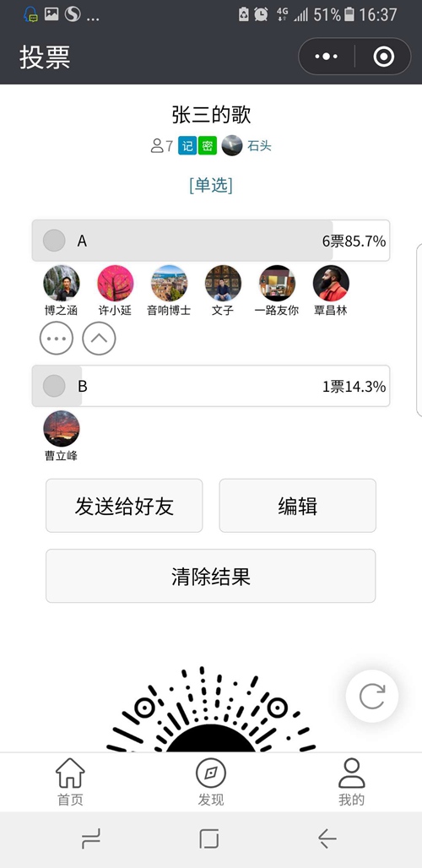The height and width of the screenshot is (868, 422).
Task: Tap the Android recent apps icon
Action: [x=91, y=839]
